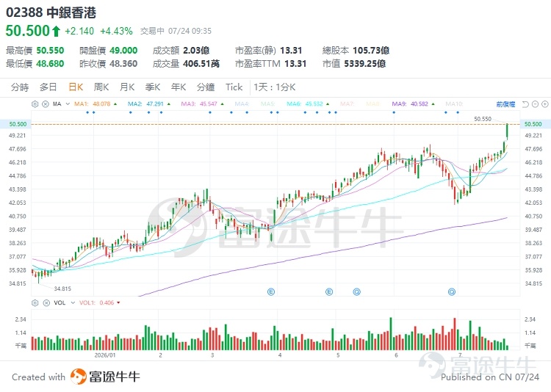Enable the faded MA7 line
The height and width of the screenshot is (392, 551).
point(347,104)
